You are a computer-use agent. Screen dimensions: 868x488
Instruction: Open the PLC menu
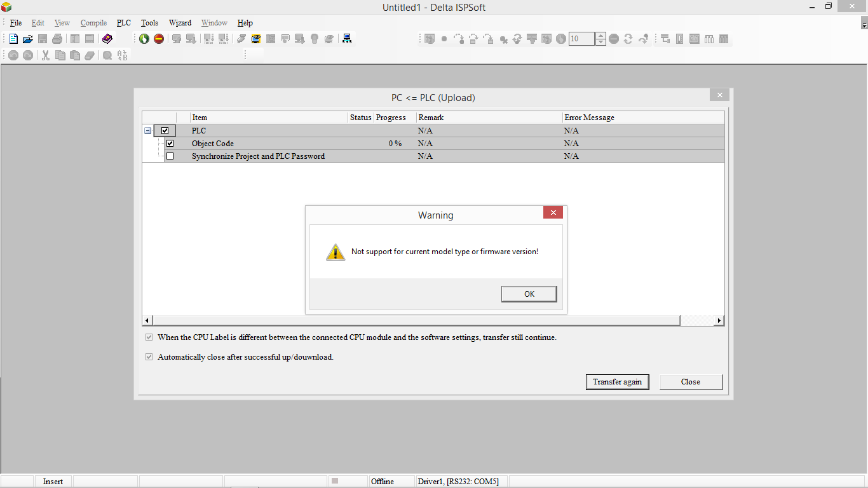(x=124, y=23)
